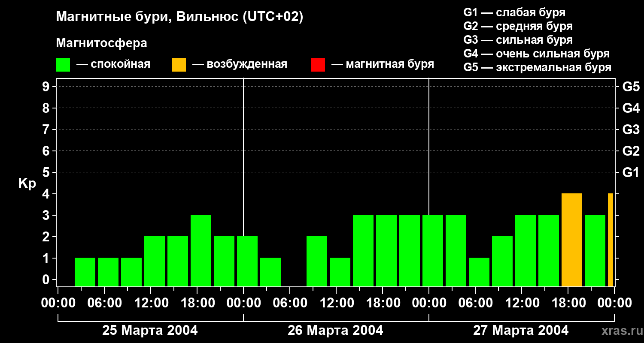Click the red 'магнитная буря' legend swatch

point(318,65)
